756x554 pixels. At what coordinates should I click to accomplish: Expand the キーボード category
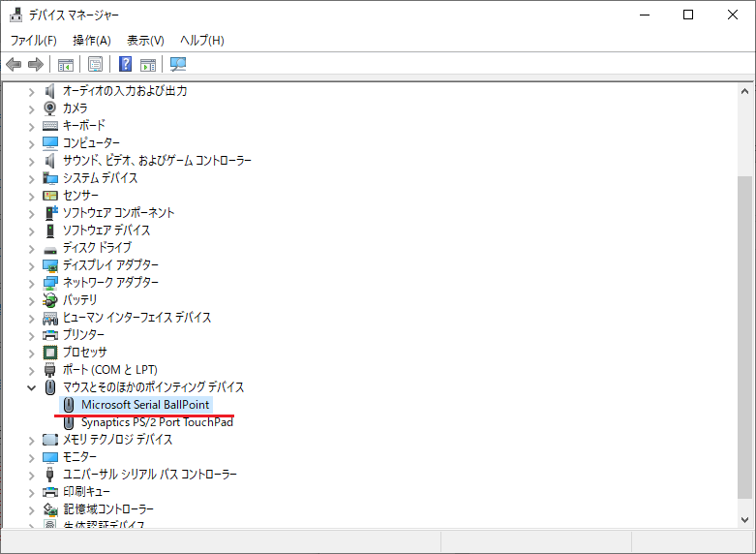31,126
